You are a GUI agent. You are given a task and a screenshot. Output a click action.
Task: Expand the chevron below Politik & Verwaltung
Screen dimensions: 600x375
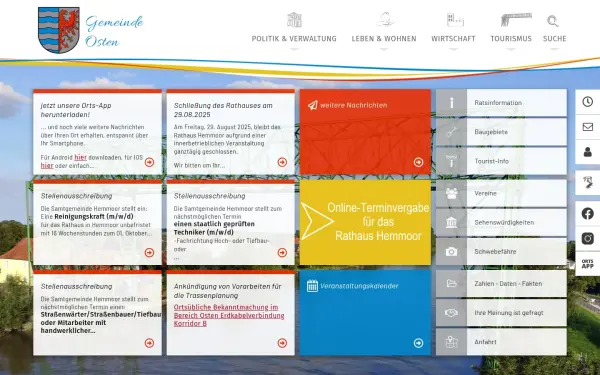pos(294,49)
